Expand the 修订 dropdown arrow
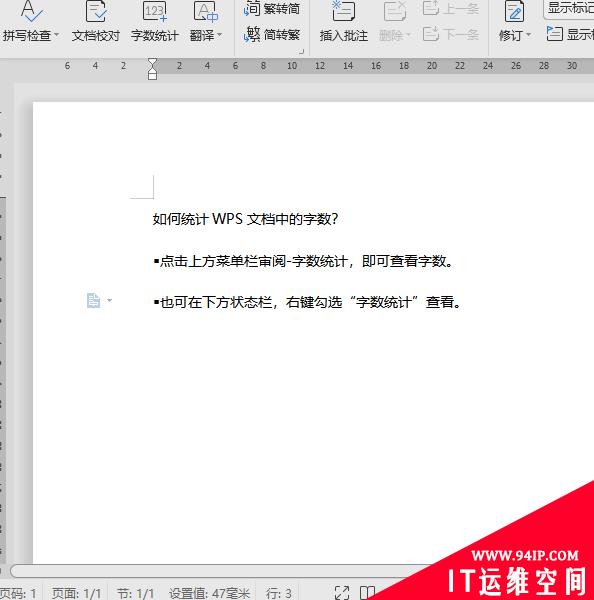This screenshot has height=600, width=594. pyautogui.click(x=529, y=35)
